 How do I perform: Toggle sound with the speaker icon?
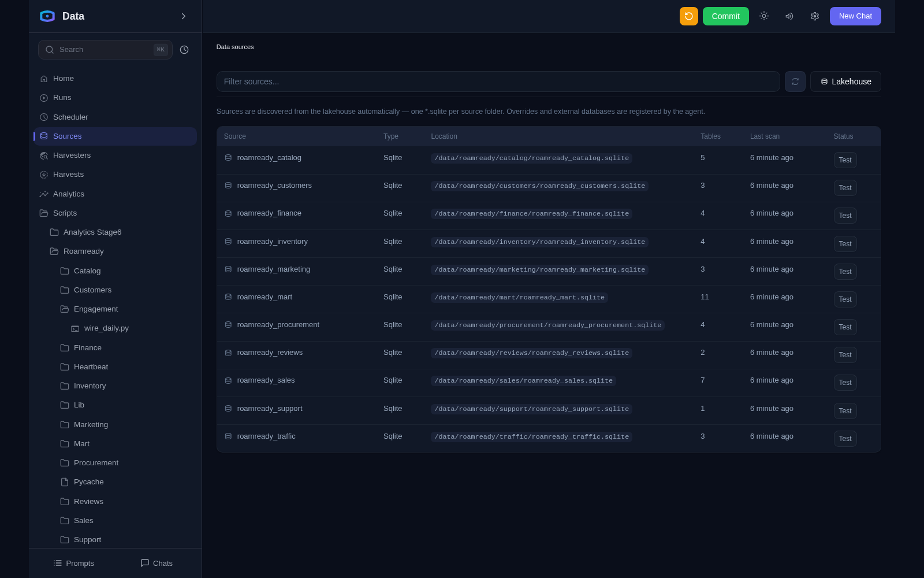[789, 16]
